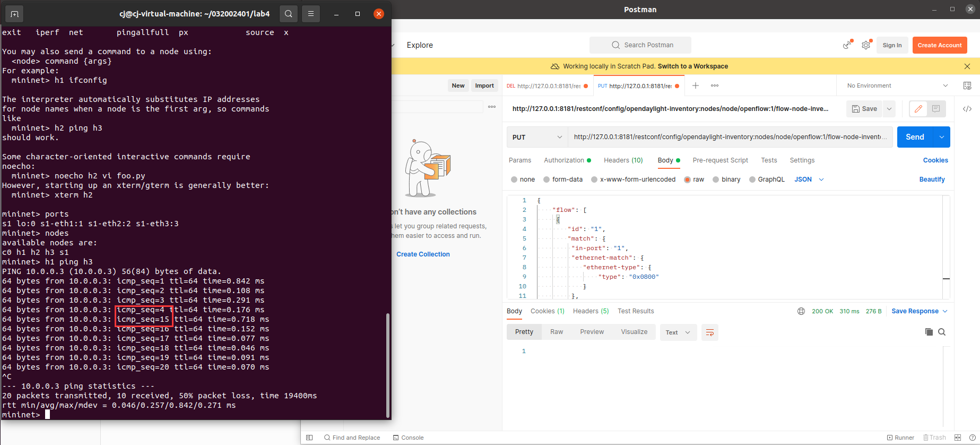Viewport: 980px width, 445px height.
Task: Click the Postman search magnifier icon
Action: 615,45
